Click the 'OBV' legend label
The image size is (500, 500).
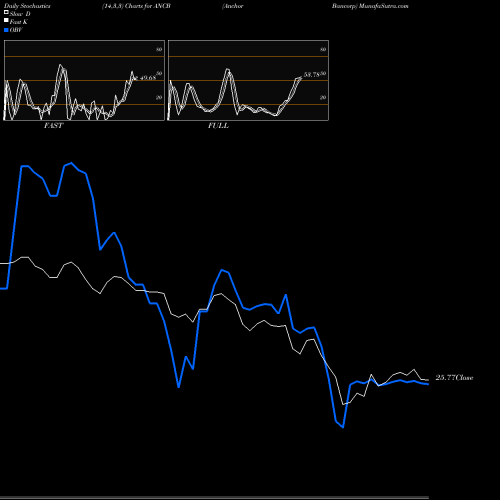(x=16, y=30)
